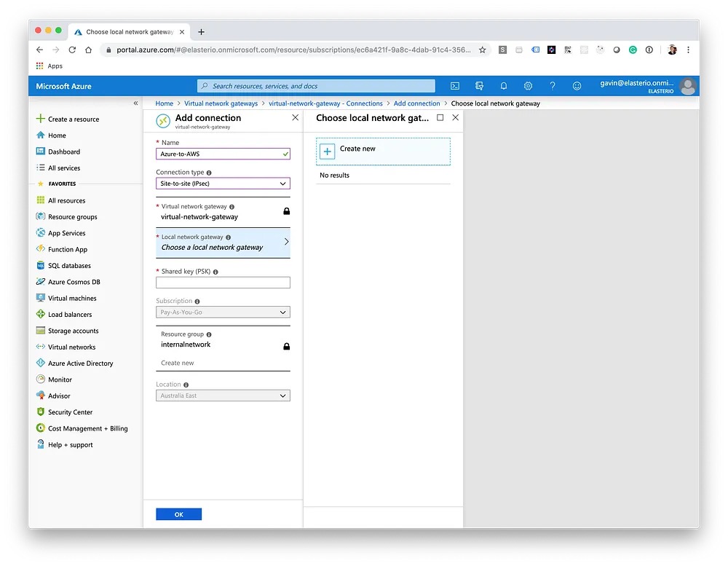Close the Add connection blade

pyautogui.click(x=296, y=117)
